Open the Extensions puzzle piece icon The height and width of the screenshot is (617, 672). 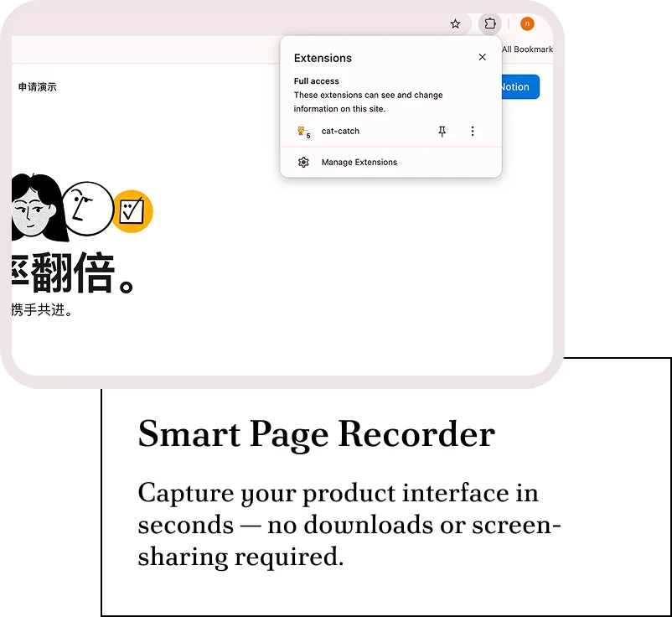[490, 23]
